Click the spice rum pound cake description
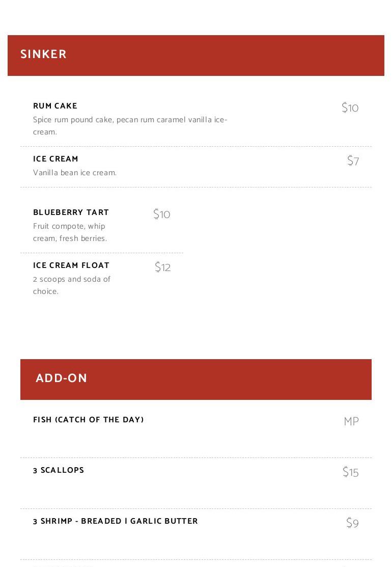The image size is (392, 567). [130, 125]
